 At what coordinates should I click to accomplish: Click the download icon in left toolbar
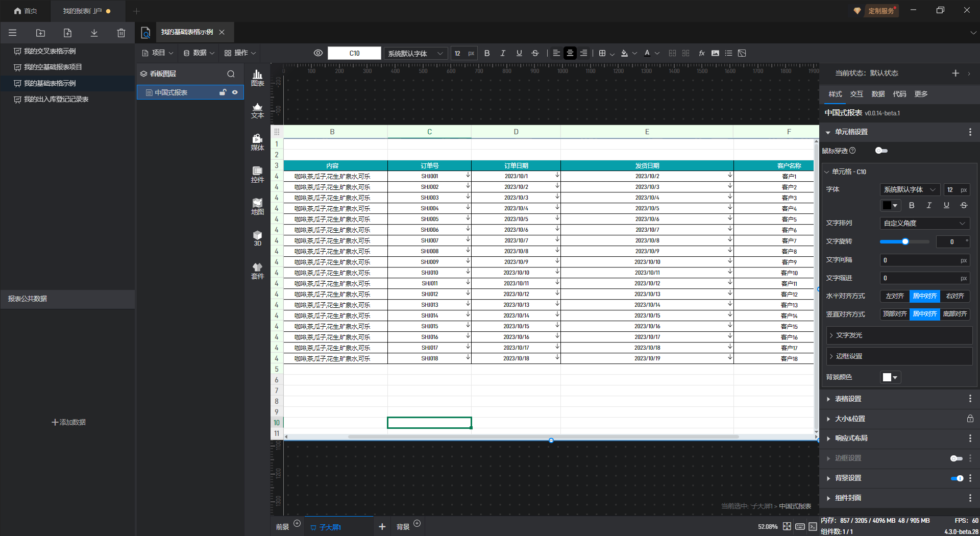point(94,33)
